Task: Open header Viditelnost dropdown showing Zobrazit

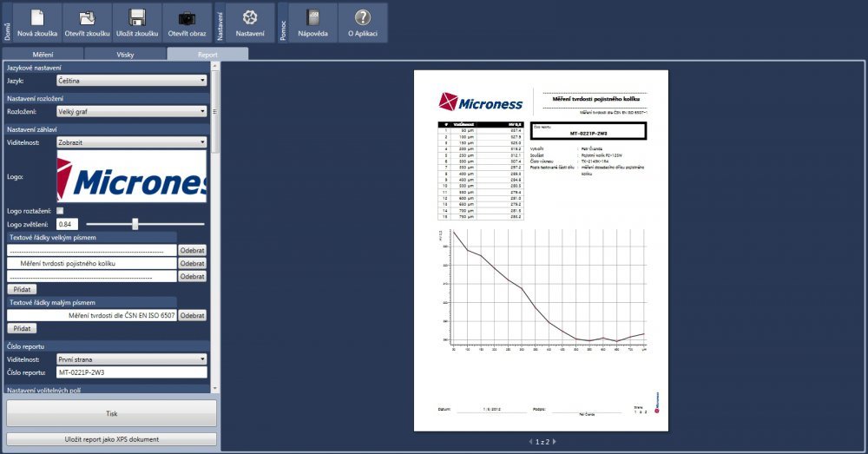Action: click(131, 142)
